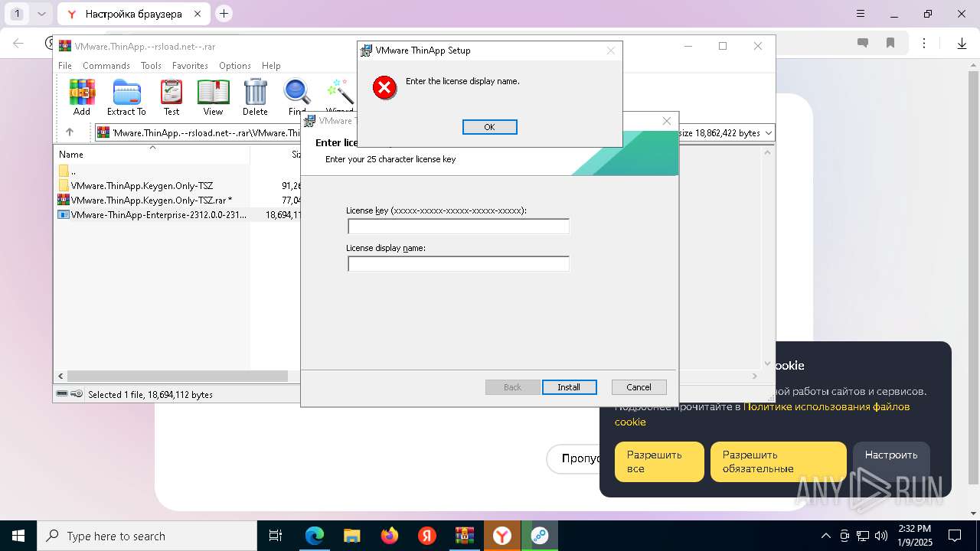Open the Commands menu in WinRAR
Image resolution: width=980 pixels, height=551 pixels.
tap(106, 66)
